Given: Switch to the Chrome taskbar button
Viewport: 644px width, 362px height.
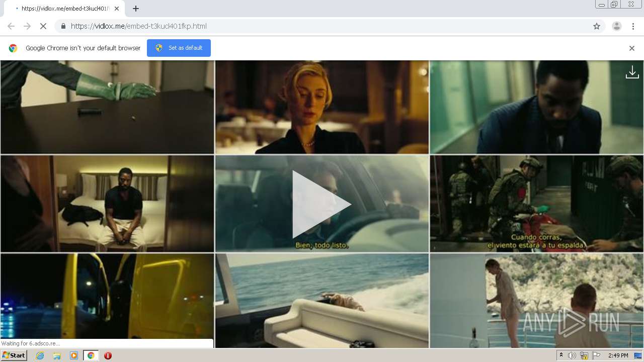Looking at the screenshot, I should click(x=91, y=355).
